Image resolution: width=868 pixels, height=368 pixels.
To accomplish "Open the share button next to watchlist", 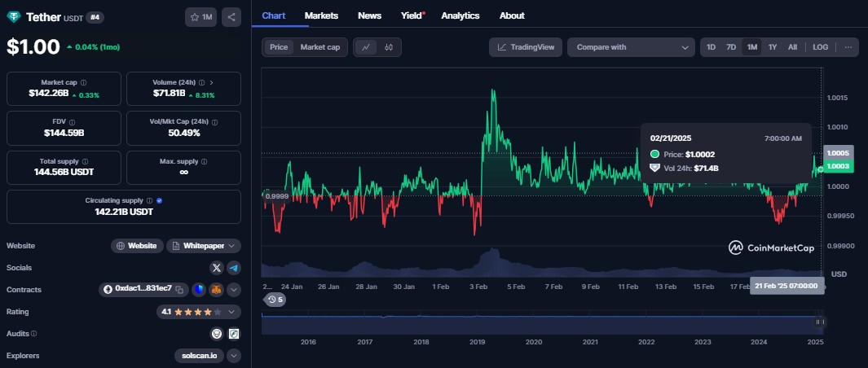I will pos(231,17).
